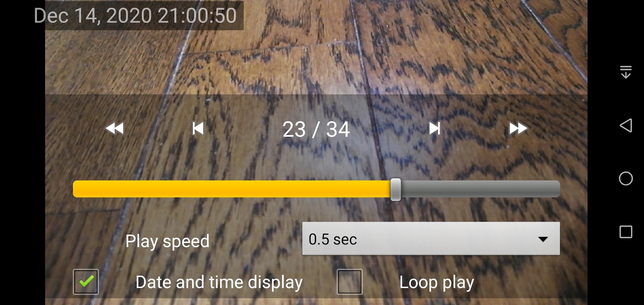Screen dimensions: 644x305
Task: Click the yellow played portion of progress bar
Action: click(x=231, y=189)
